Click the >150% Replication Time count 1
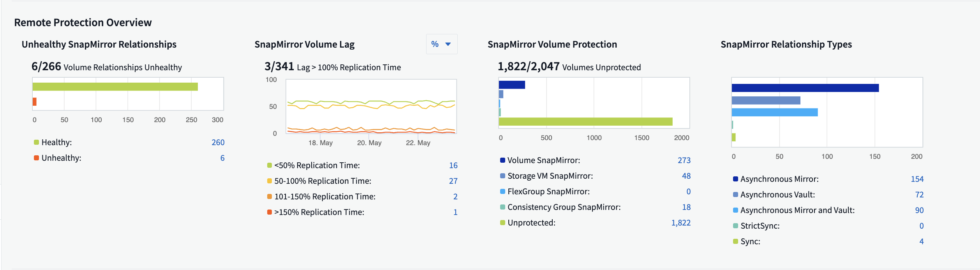Viewport: 980px width, 270px height. coord(455,212)
